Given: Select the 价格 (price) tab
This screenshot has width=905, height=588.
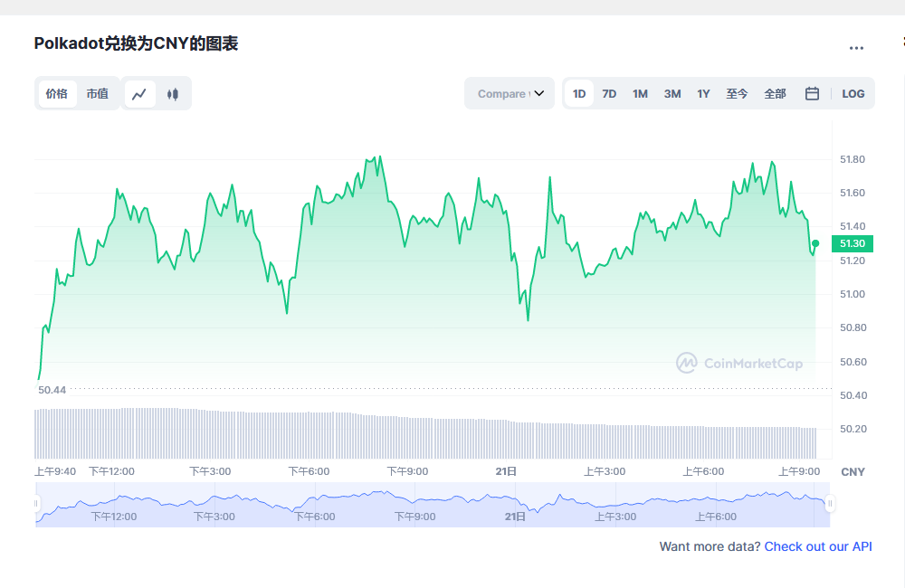Looking at the screenshot, I should click(56, 93).
